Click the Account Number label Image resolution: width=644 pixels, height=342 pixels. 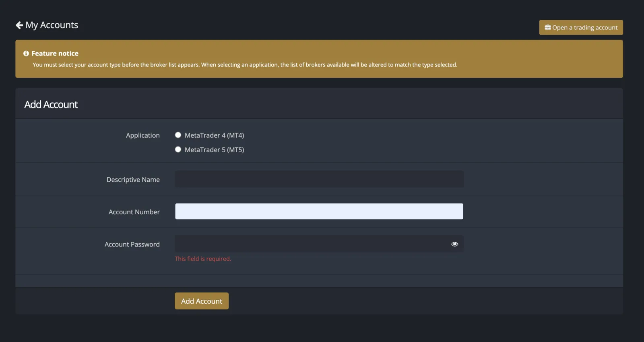tap(134, 212)
